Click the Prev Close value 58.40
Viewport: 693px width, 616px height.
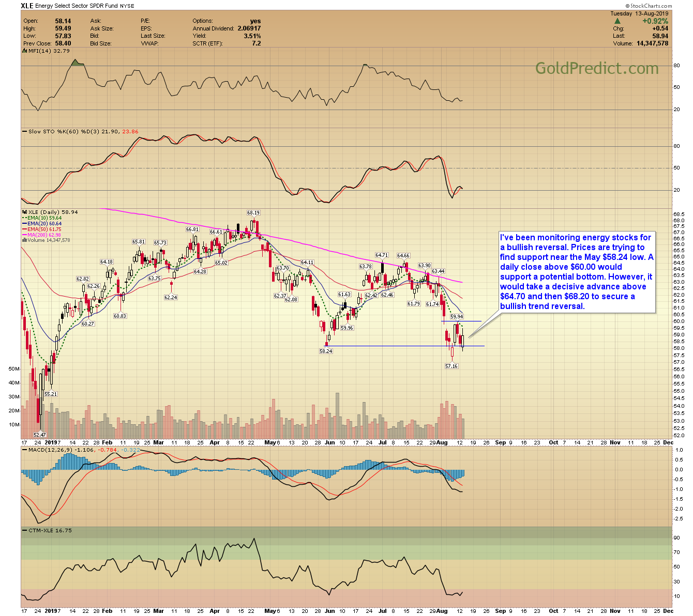[64, 43]
